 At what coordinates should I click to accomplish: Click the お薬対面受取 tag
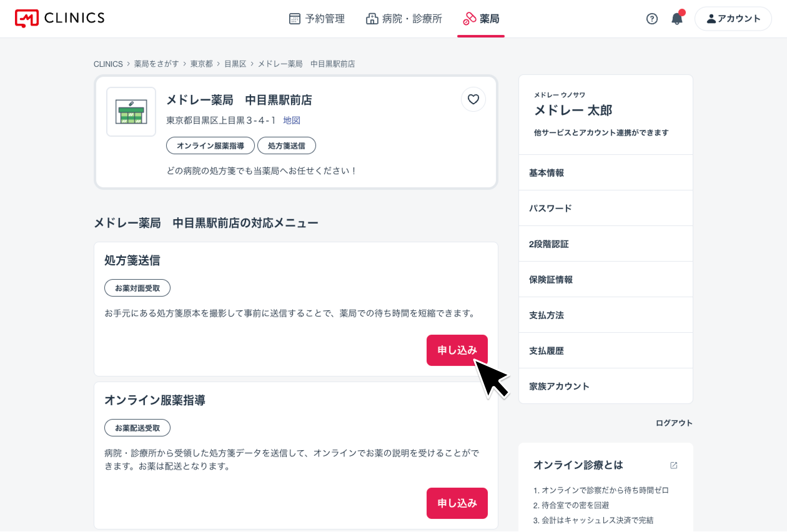pos(137,288)
